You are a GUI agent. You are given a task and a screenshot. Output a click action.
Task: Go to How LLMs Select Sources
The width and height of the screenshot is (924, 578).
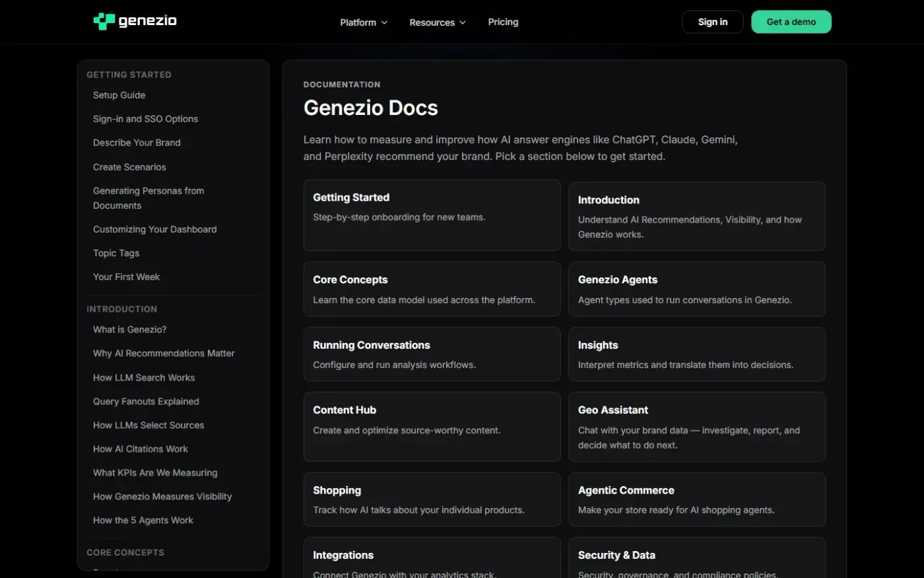click(148, 425)
